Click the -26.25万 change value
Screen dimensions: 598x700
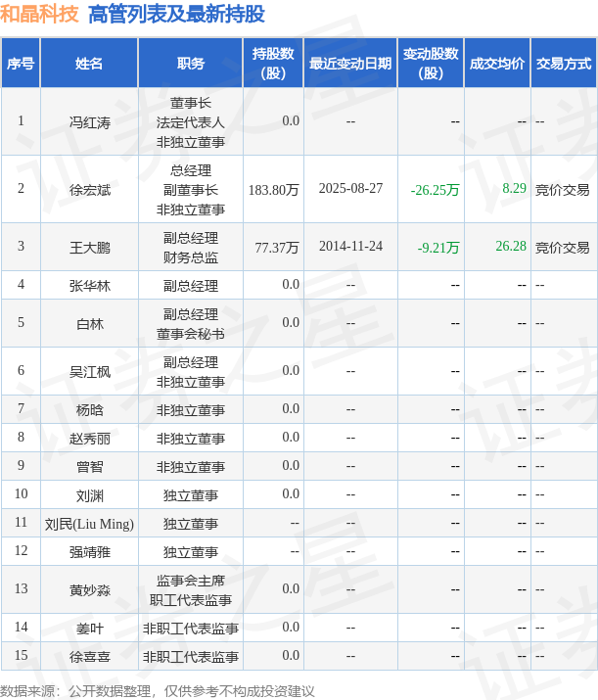(436, 190)
